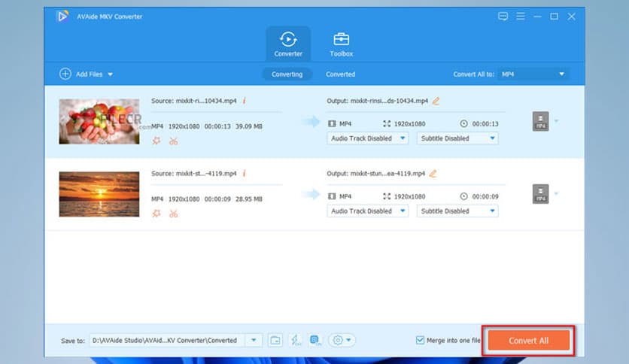This screenshot has width=629, height=364.
Task: Open Audio Track dropdown for 4119.mp4
Action: [368, 211]
